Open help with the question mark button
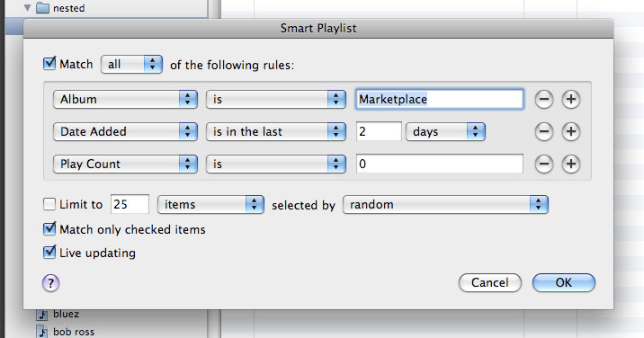The image size is (644, 338). point(50,282)
